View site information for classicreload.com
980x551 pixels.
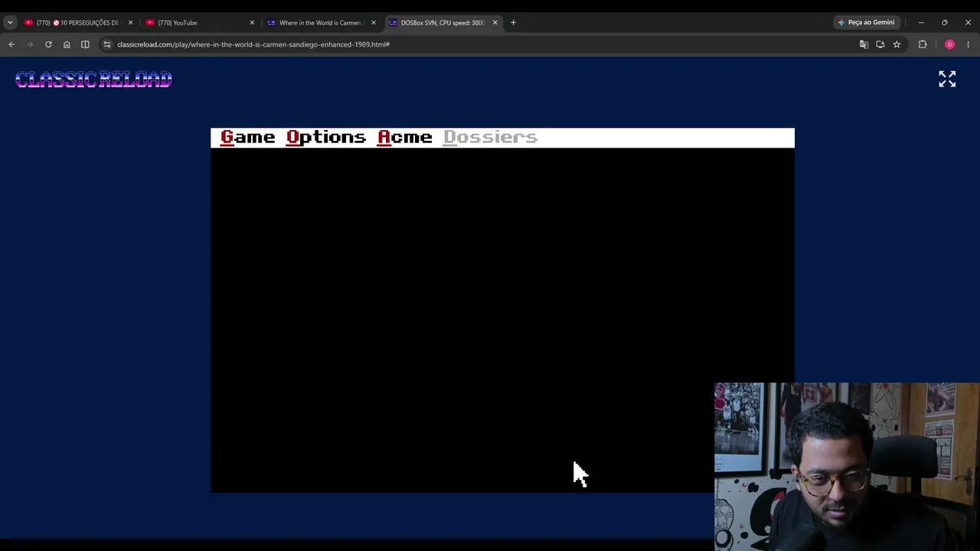pos(107,44)
